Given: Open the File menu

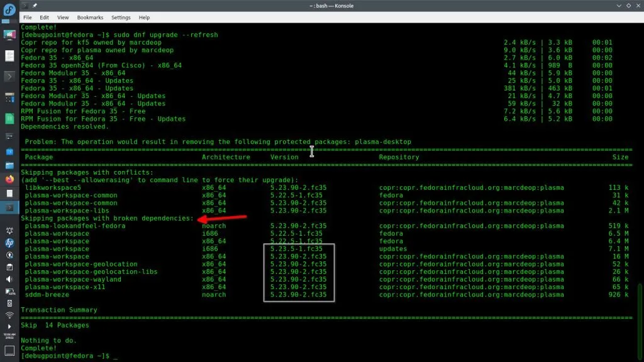Looking at the screenshot, I should pyautogui.click(x=27, y=18).
